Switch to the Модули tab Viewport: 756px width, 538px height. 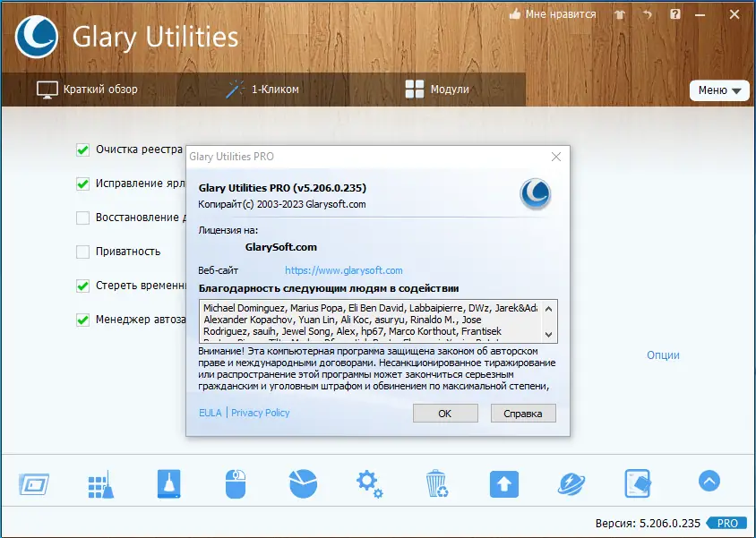[437, 90]
